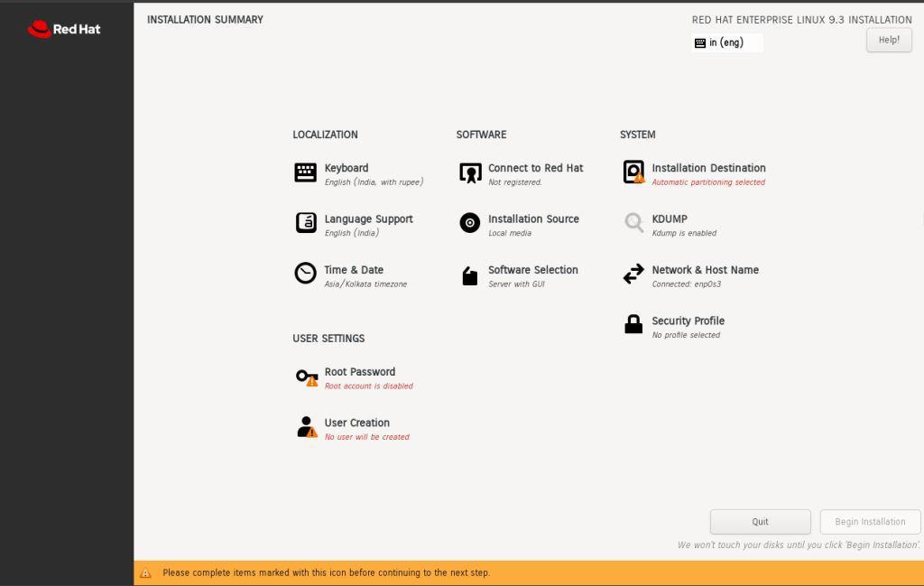This screenshot has height=586, width=924.
Task: Click the LOCALIZATION section heading
Action: (325, 135)
